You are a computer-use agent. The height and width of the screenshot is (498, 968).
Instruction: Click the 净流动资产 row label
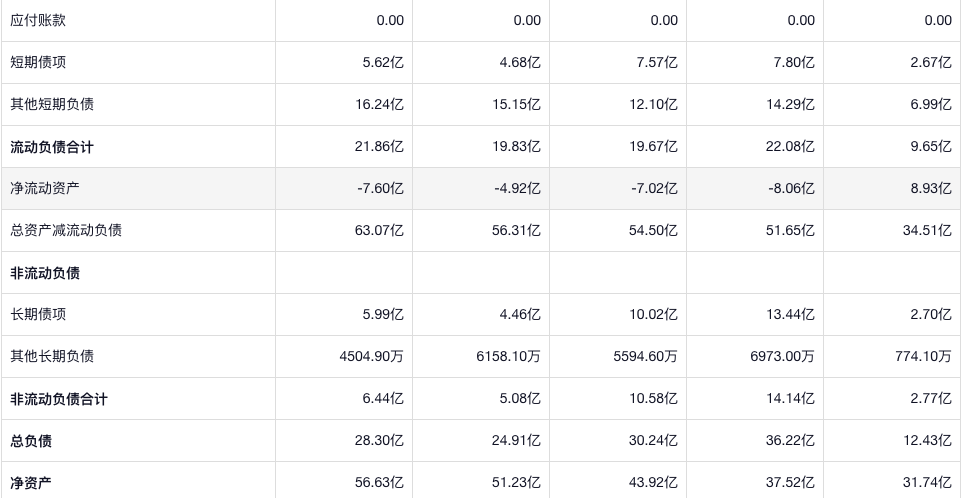pyautogui.click(x=45, y=188)
